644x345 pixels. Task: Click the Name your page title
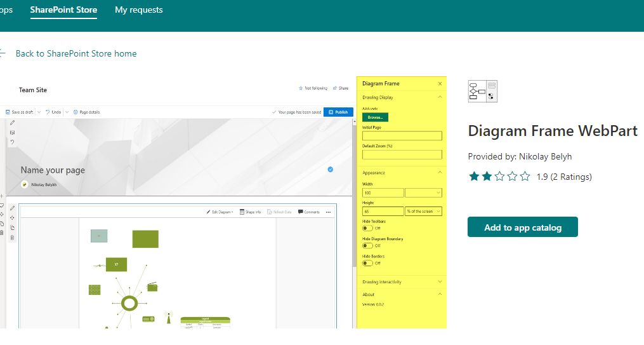[x=53, y=170]
